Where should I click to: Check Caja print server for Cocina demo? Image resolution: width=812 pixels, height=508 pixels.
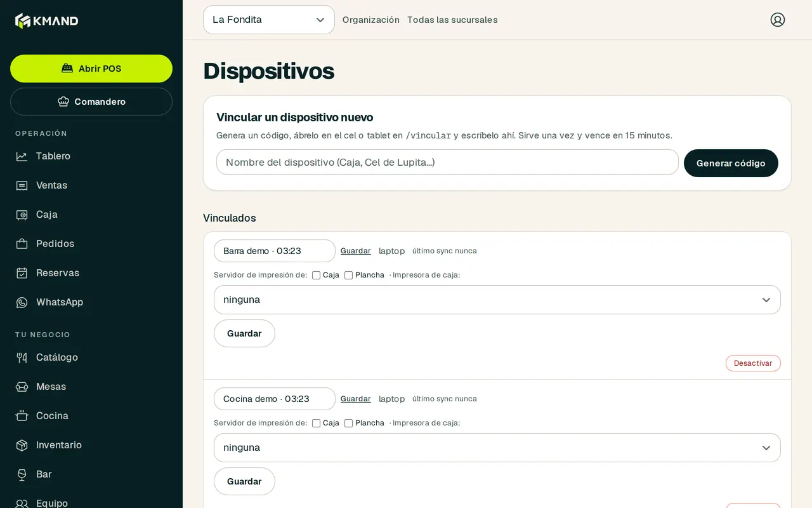[x=316, y=423]
